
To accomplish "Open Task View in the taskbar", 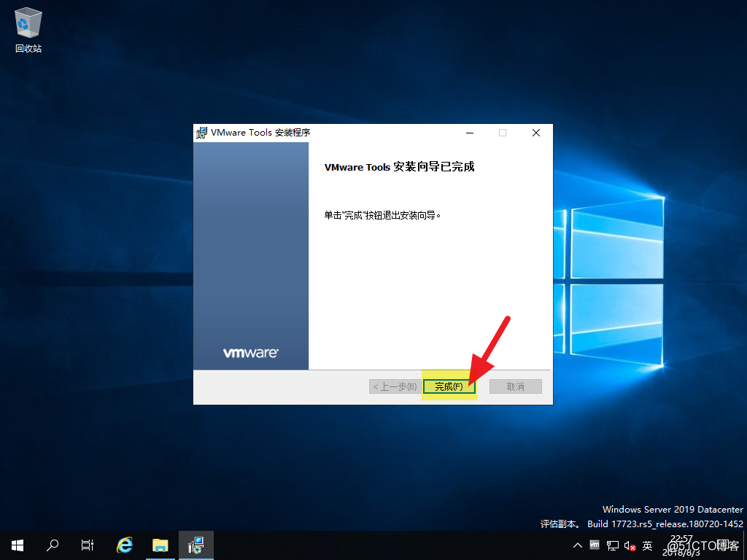I will [88, 545].
